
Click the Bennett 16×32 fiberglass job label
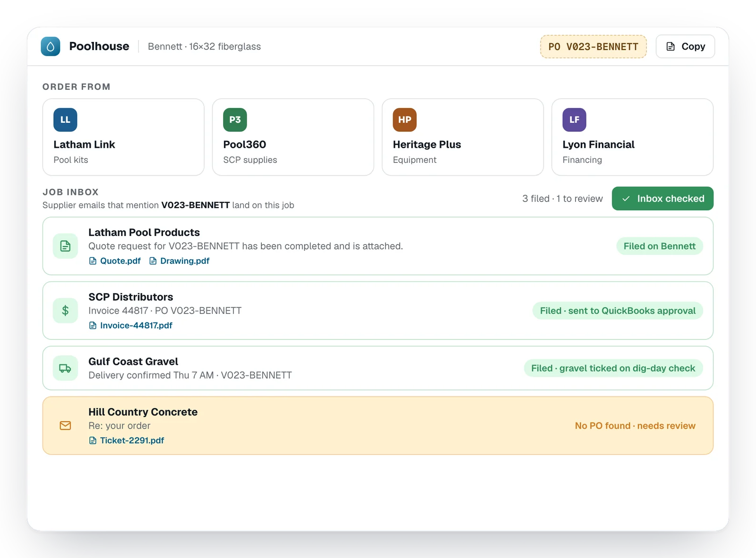[204, 46]
